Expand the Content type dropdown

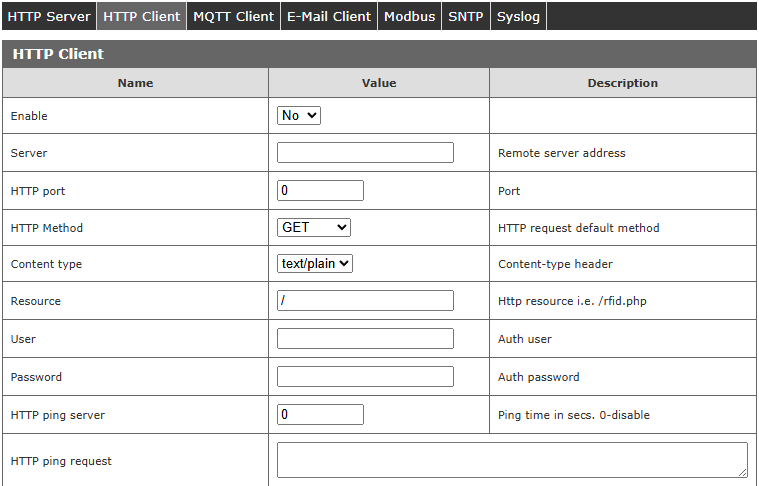point(316,264)
